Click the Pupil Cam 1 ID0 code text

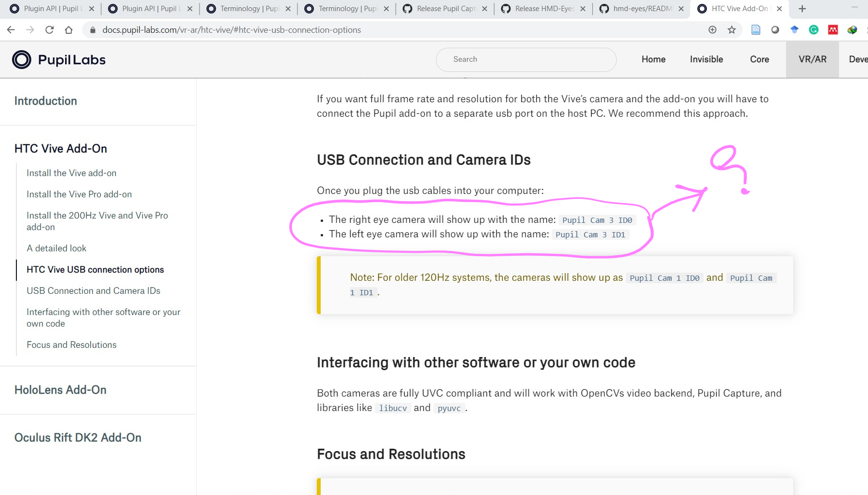click(665, 278)
